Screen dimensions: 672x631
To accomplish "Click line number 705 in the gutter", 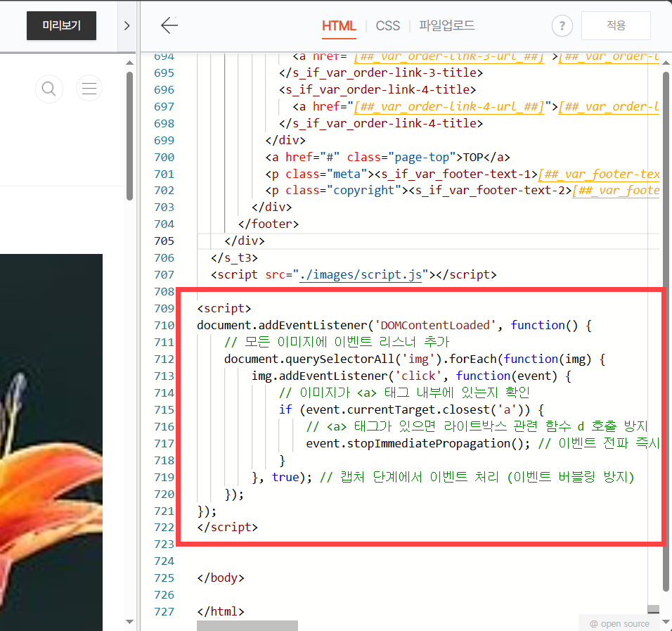I will (164, 241).
